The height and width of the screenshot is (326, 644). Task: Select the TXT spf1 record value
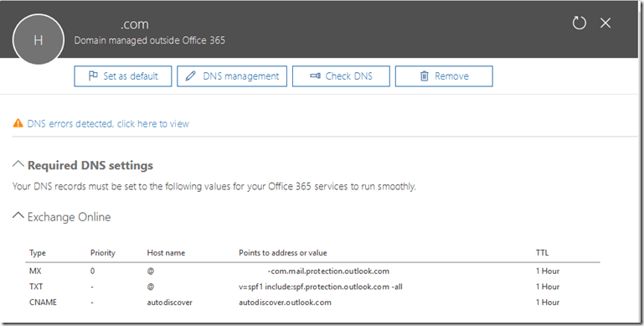point(321,287)
